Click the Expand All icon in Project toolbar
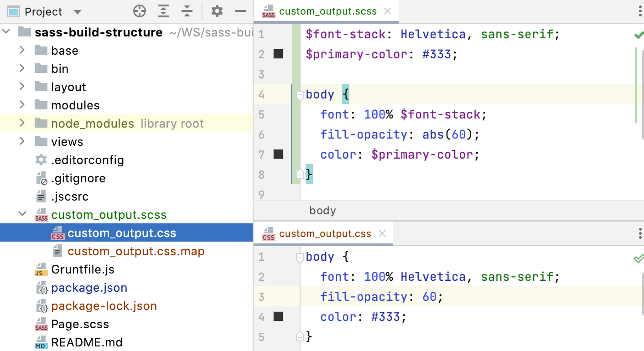 [163, 11]
